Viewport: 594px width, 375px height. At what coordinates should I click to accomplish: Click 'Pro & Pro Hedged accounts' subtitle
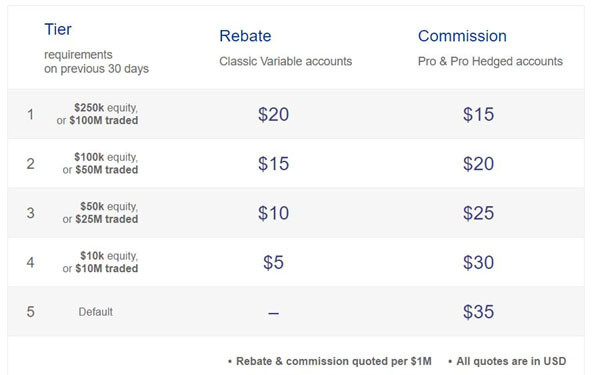490,61
